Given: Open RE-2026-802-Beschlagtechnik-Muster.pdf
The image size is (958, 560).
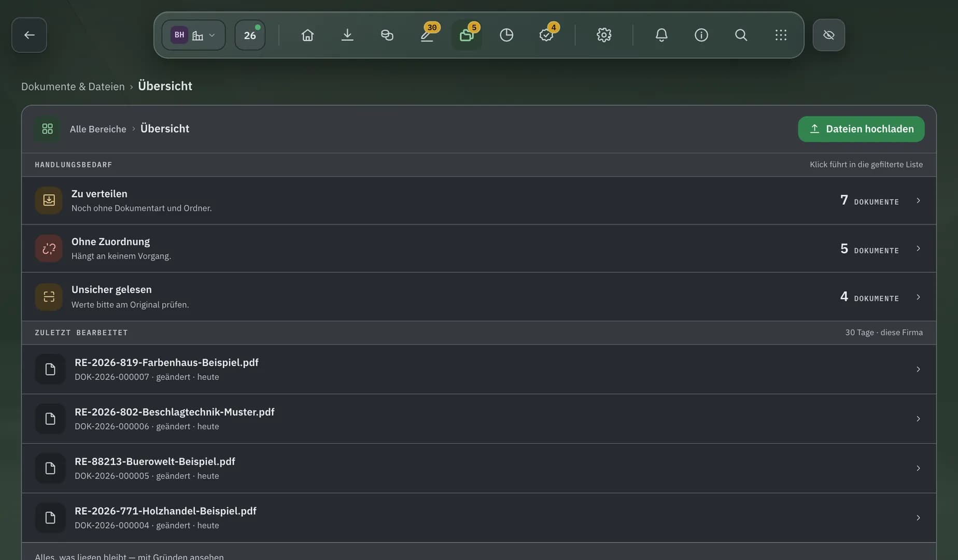Looking at the screenshot, I should tap(478, 419).
